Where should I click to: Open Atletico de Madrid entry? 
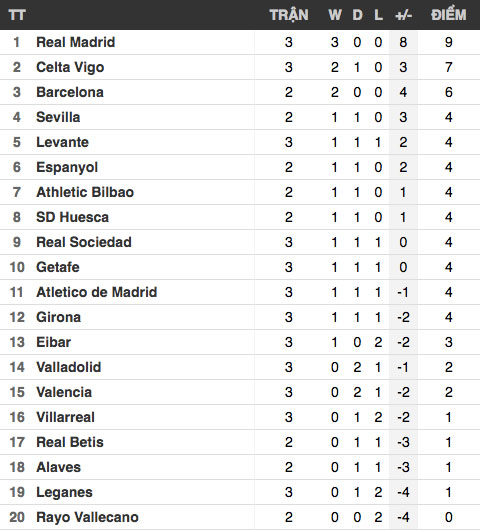(x=97, y=292)
